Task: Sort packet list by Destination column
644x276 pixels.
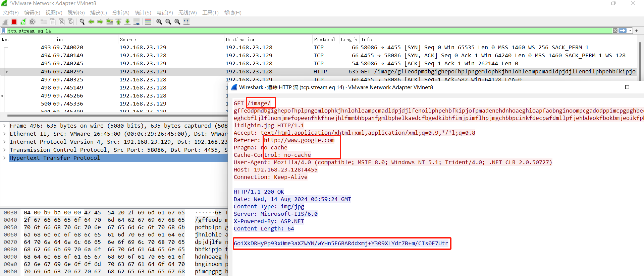Action: pos(268,40)
